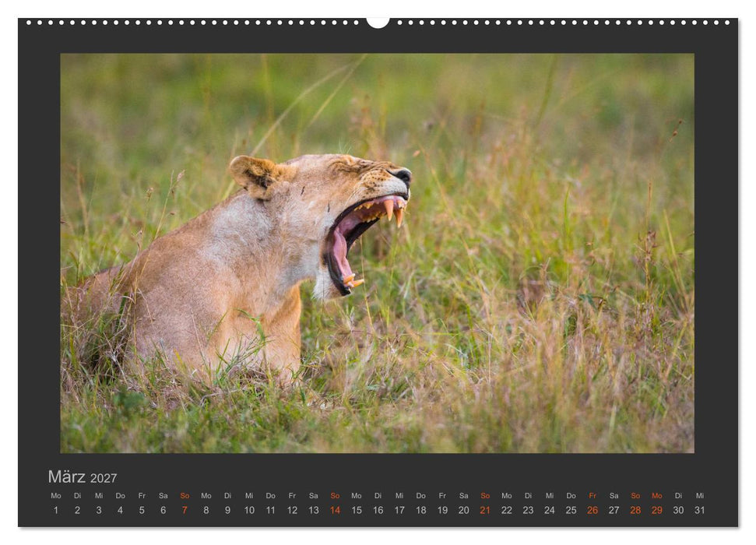The height and width of the screenshot is (545, 756).
Task: Select calendar day 27
Action: click(614, 510)
